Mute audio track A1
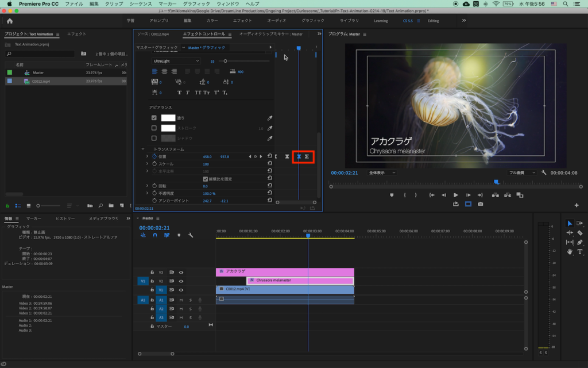588x368 pixels. pos(181,300)
